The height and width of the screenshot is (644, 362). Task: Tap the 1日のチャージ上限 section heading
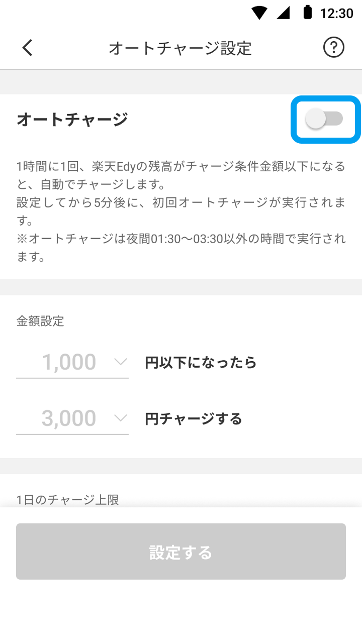[x=68, y=500]
